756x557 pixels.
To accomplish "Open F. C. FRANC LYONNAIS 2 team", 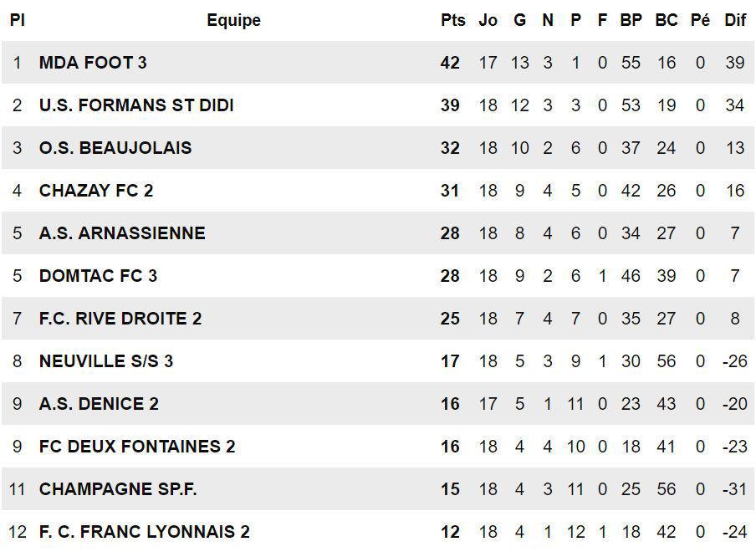I will click(144, 532).
